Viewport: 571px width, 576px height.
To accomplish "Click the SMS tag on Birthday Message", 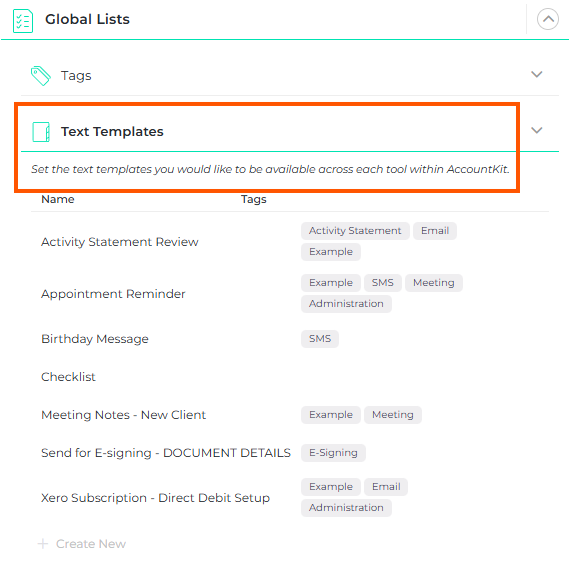I will coord(320,339).
